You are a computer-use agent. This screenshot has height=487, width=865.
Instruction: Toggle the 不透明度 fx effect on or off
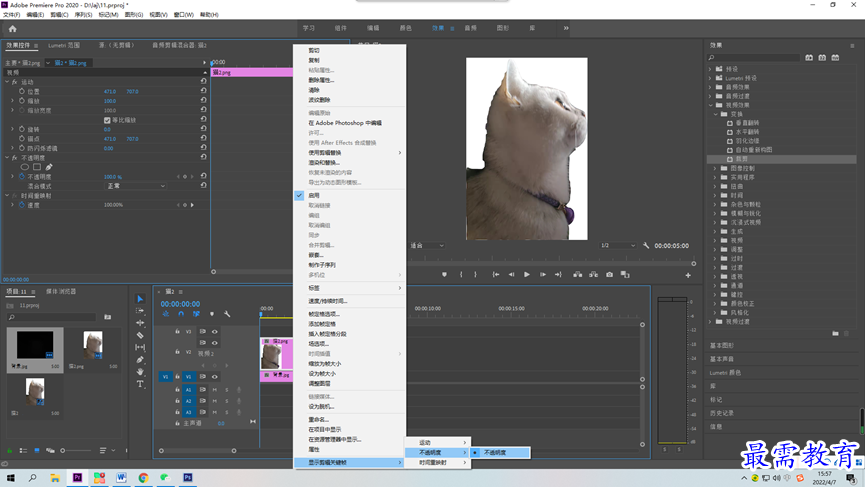(15, 158)
